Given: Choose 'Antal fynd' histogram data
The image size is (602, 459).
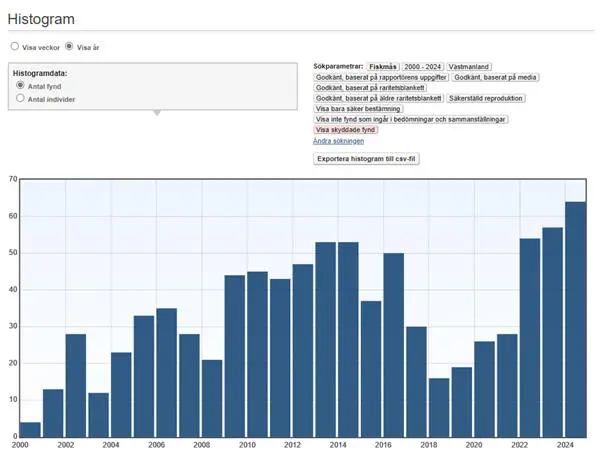Looking at the screenshot, I should tap(20, 86).
